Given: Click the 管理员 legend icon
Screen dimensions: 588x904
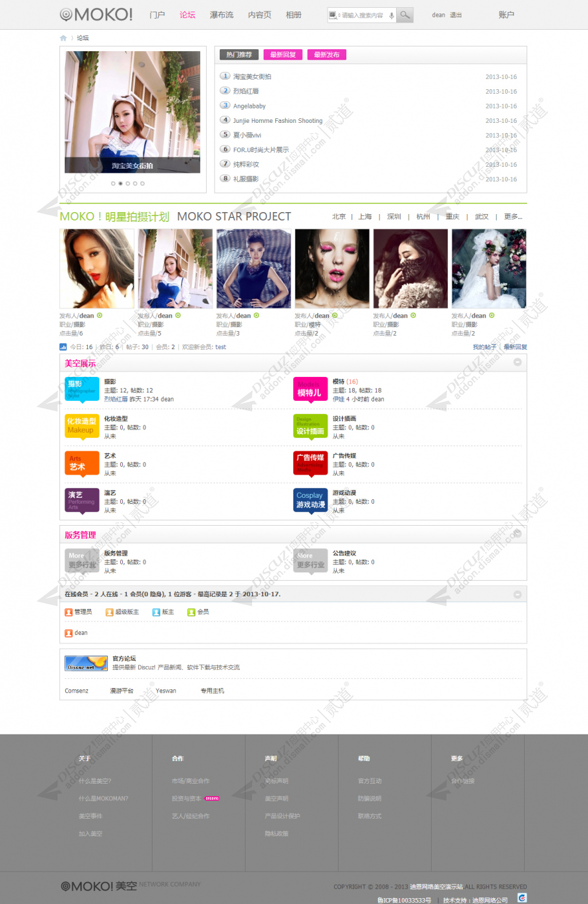Looking at the screenshot, I should 68,612.
